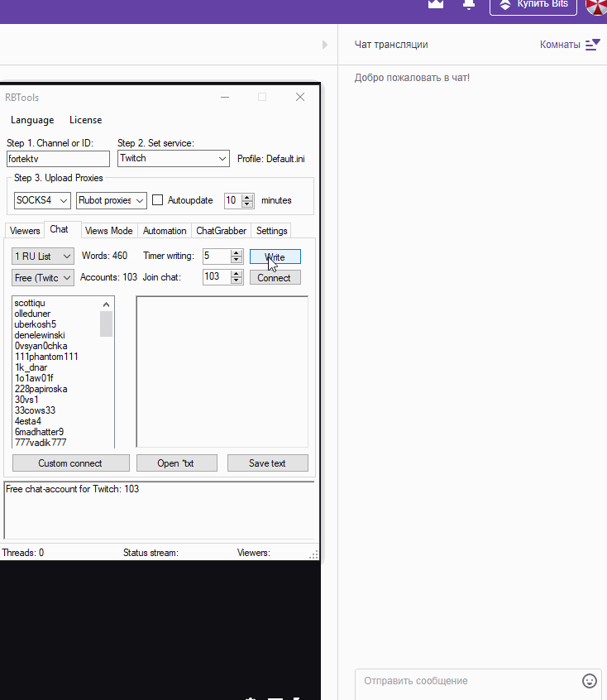
Task: Open the user avatar menu
Action: pyautogui.click(x=596, y=6)
